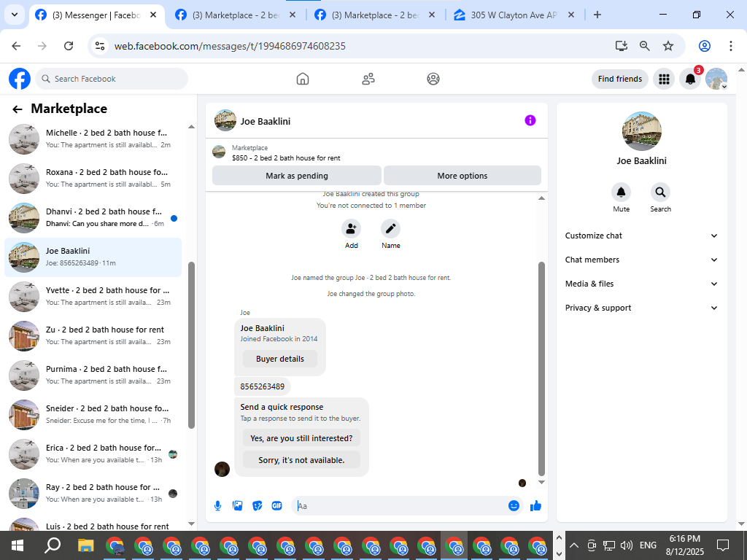
Task: Edit the chat name with pencil icon
Action: 391,229
